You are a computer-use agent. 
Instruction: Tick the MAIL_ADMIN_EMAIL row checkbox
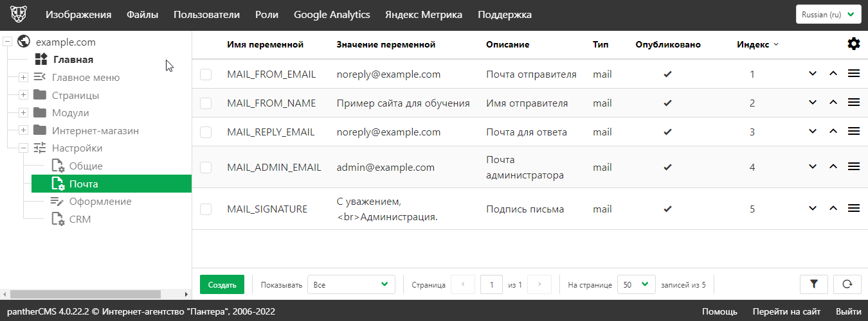[x=206, y=168]
